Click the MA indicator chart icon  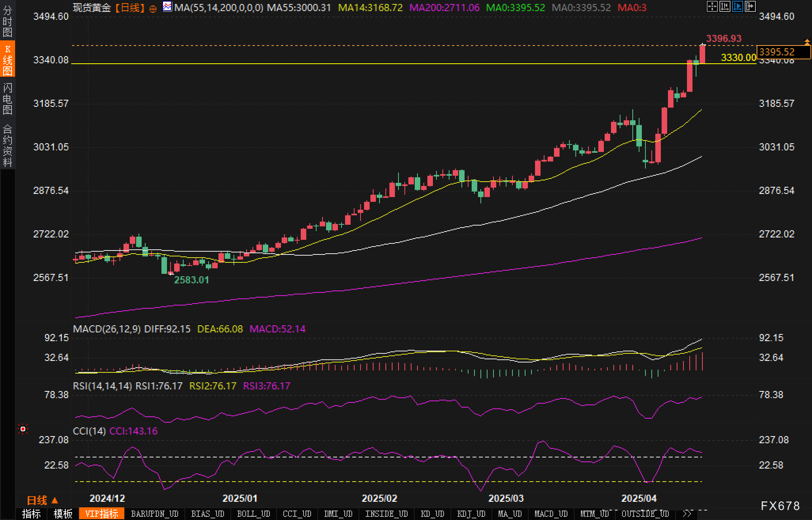point(167,7)
